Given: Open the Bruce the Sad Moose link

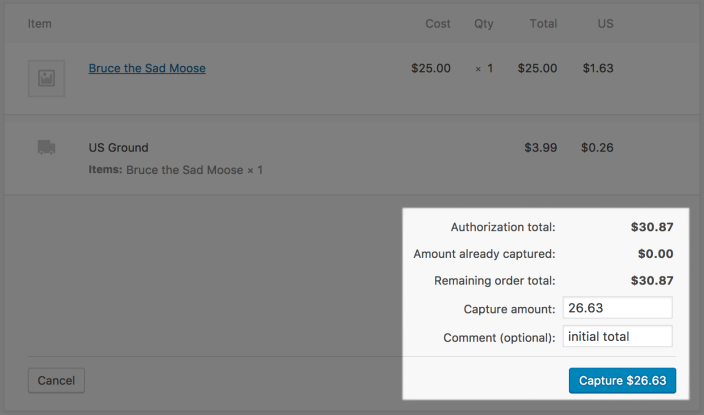Looking at the screenshot, I should 147,69.
